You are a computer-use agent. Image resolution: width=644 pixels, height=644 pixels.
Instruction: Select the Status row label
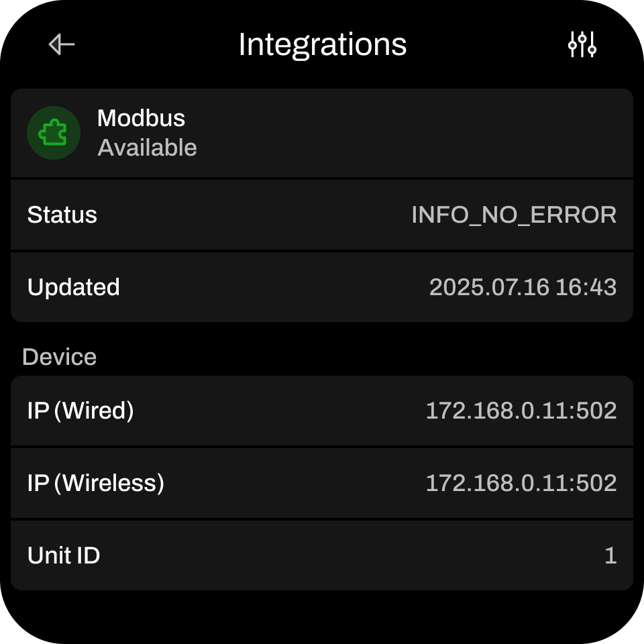click(x=62, y=215)
